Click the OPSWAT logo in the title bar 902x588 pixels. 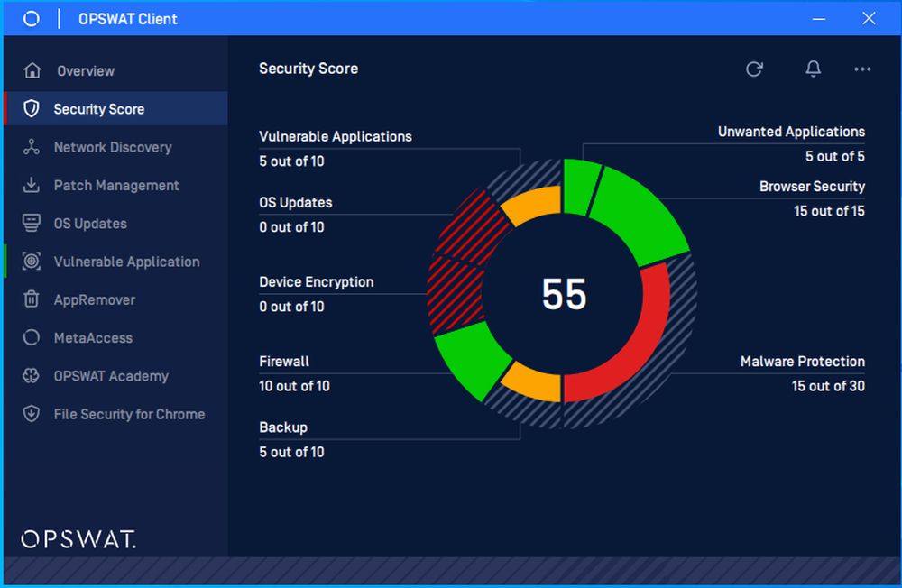pos(30,18)
